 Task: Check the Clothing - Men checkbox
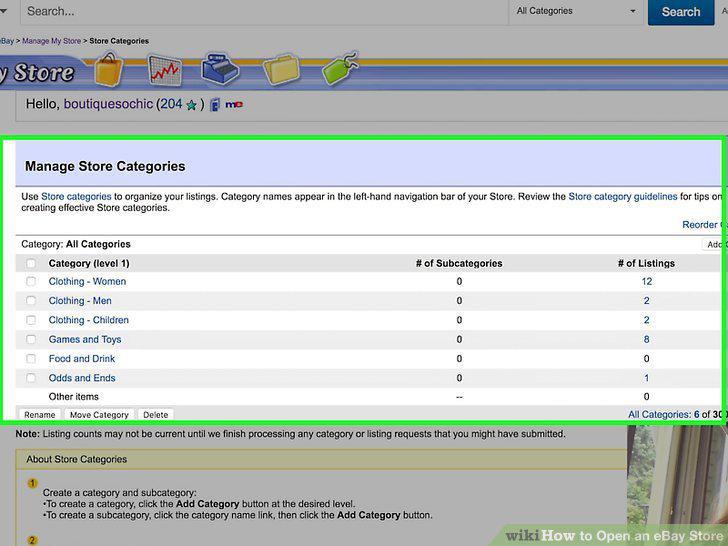pyautogui.click(x=31, y=300)
